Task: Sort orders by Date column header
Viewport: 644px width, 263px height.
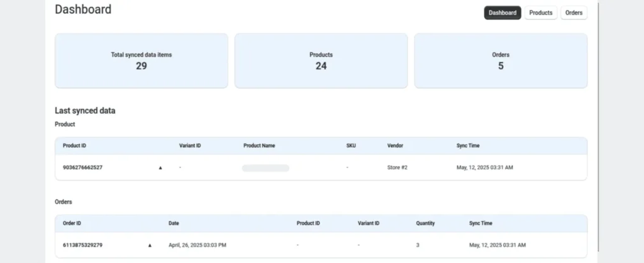Action: coord(174,223)
